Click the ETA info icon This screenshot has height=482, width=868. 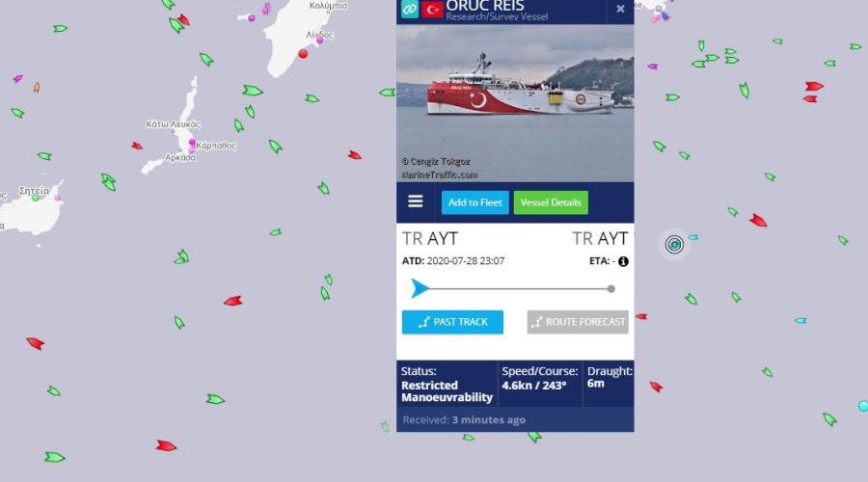(x=623, y=261)
